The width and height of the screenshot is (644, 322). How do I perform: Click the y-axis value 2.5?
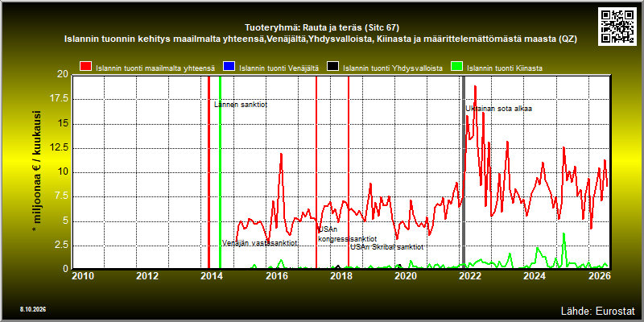[x=61, y=245]
